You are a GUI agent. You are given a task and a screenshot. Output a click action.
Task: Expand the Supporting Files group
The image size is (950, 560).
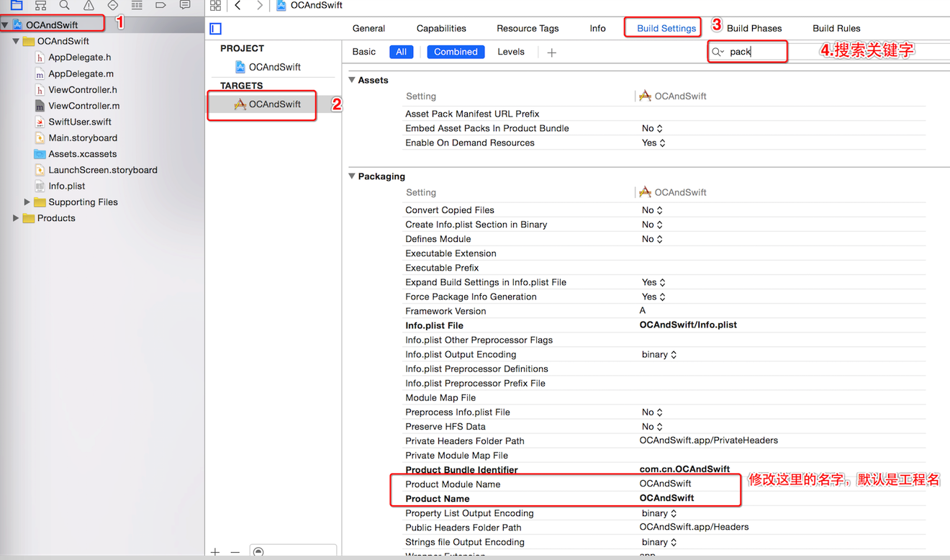[x=27, y=202]
